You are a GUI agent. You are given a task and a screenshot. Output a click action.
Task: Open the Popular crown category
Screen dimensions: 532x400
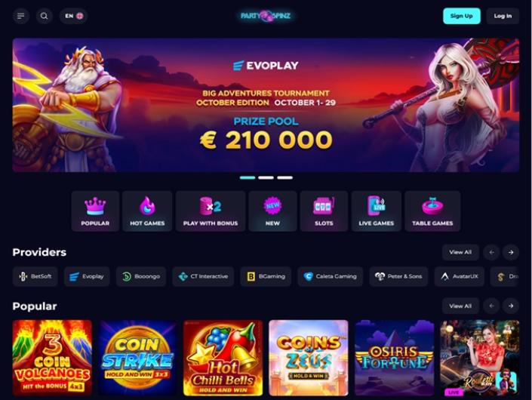point(95,211)
